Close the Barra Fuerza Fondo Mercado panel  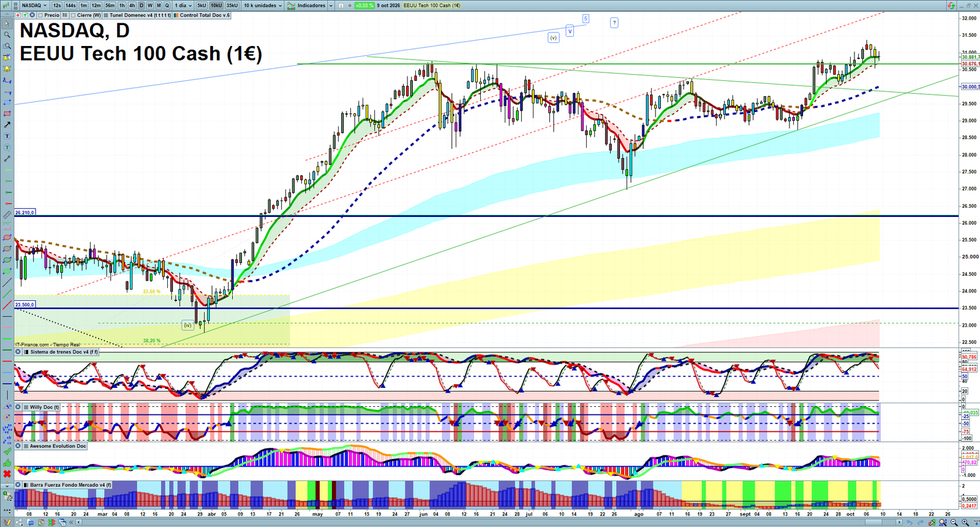pyautogui.click(x=18, y=485)
